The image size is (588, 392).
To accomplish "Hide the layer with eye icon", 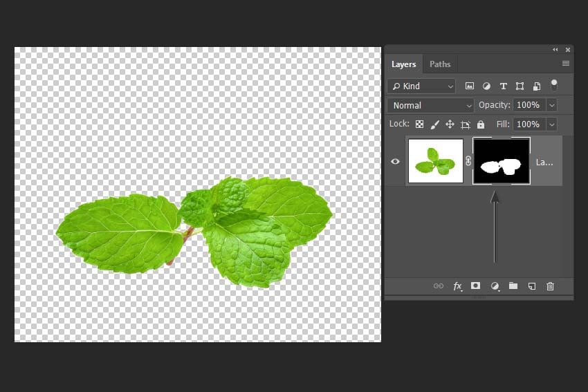I will pos(395,162).
